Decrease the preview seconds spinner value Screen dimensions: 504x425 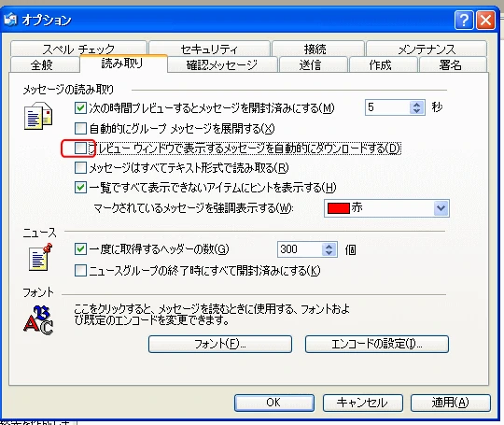[x=417, y=110]
